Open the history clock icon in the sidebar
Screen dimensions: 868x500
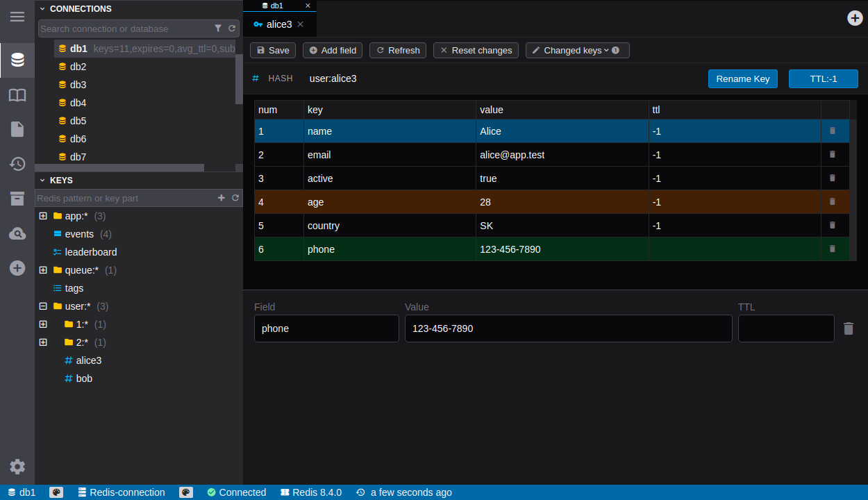[x=17, y=164]
